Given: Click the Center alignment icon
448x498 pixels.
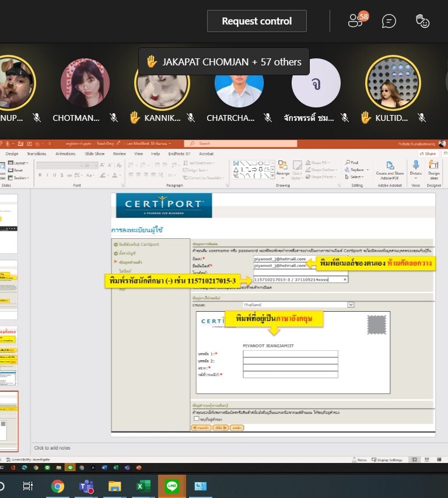Looking at the screenshot, I should click(x=138, y=175).
